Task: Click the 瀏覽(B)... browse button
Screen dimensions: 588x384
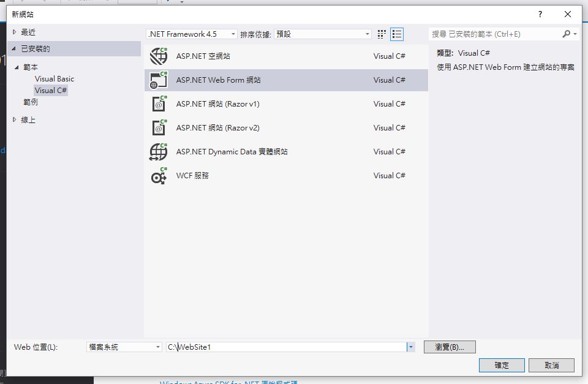Action: [x=450, y=347]
